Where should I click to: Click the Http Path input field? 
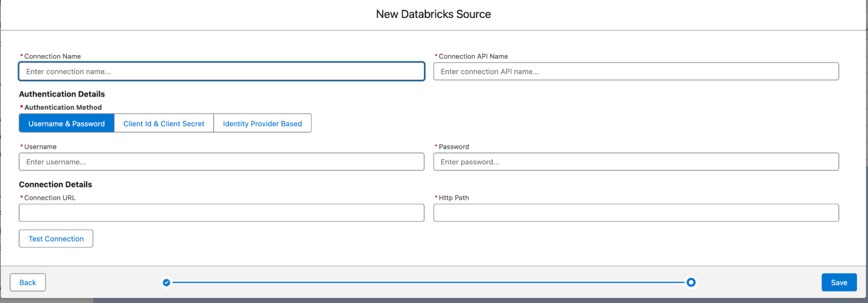[636, 213]
